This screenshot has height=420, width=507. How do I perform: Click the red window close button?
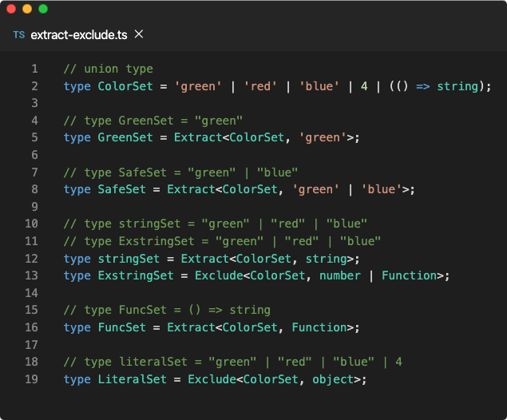point(11,9)
